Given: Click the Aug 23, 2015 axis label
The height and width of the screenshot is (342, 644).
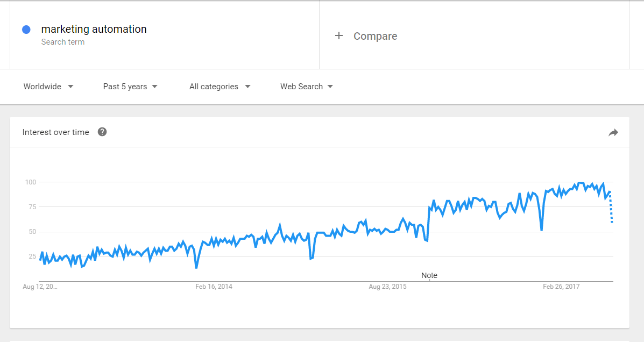Looking at the screenshot, I should (387, 287).
